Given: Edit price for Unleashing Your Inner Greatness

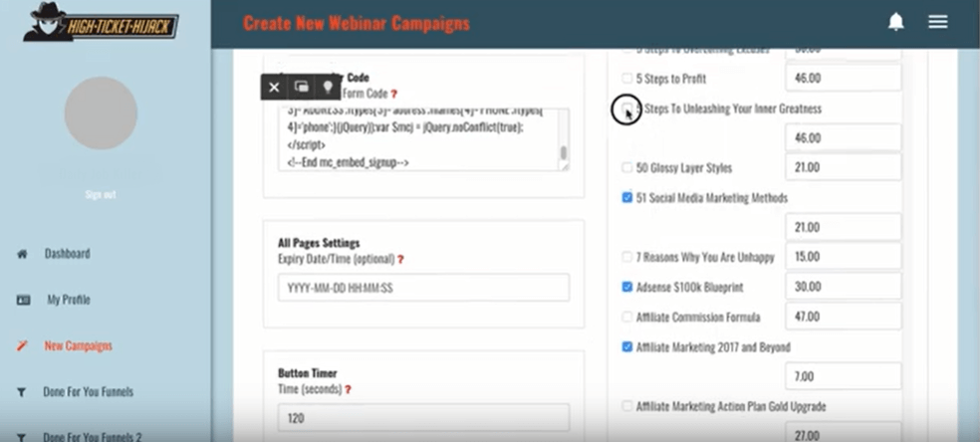Looking at the screenshot, I should point(844,137).
